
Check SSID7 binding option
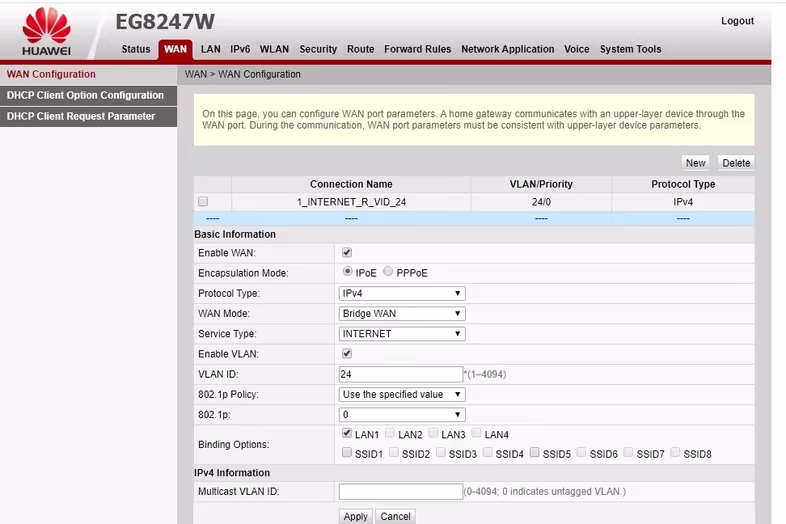(x=628, y=452)
